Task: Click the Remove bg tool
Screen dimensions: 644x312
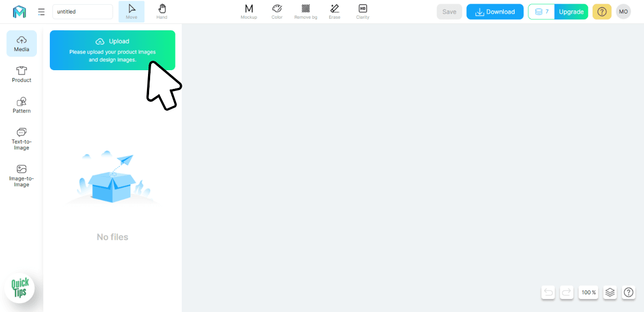Action: 305,11
